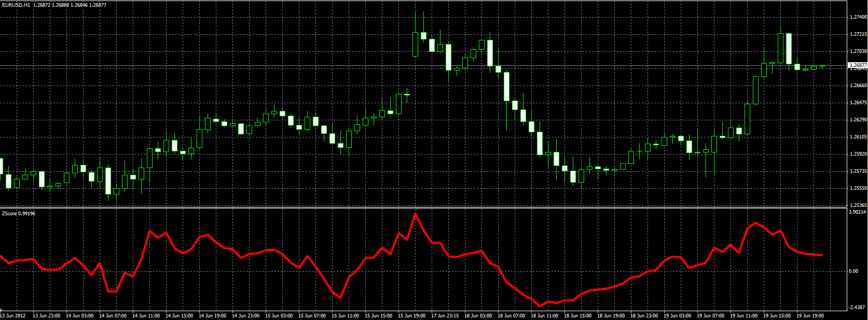
Task: Click the 14 Jun 23:00 time label
Action: [245, 316]
